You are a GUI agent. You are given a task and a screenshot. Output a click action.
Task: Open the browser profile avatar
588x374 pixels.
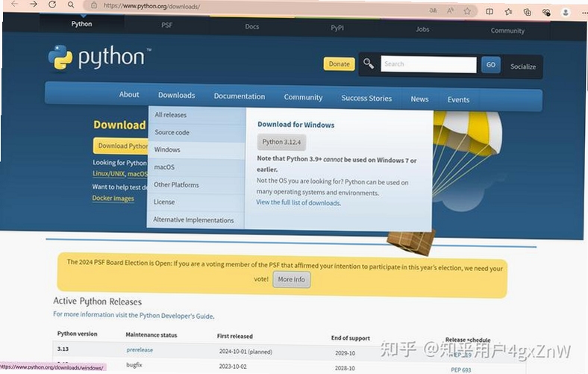[x=566, y=13]
